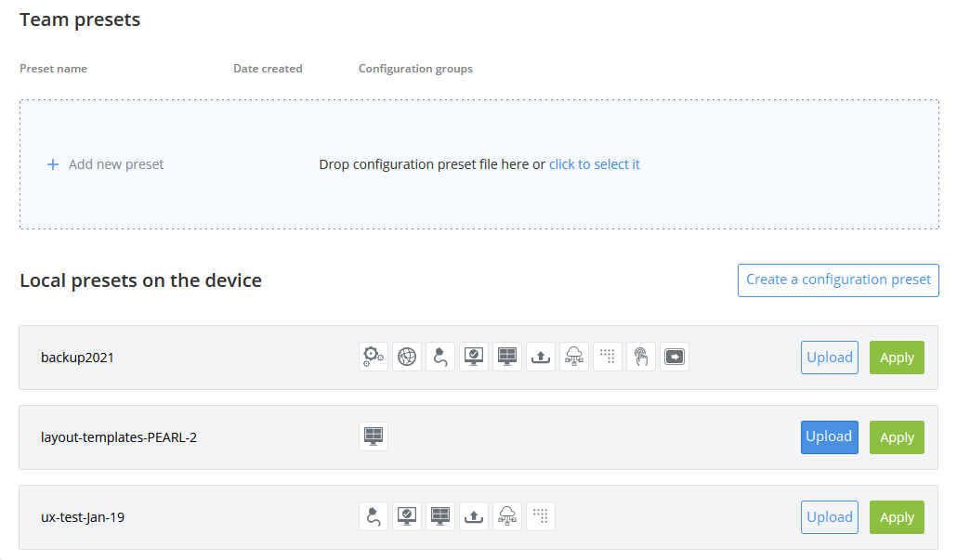This screenshot has width=957, height=560.
Task: Click the layout monitor icon in ux-test-Jan-19 row
Action: click(440, 516)
